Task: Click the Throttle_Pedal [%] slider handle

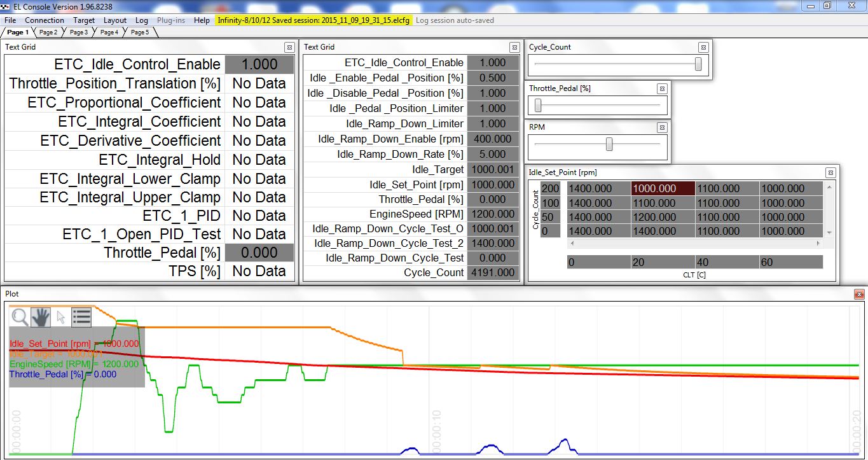Action: (x=538, y=105)
